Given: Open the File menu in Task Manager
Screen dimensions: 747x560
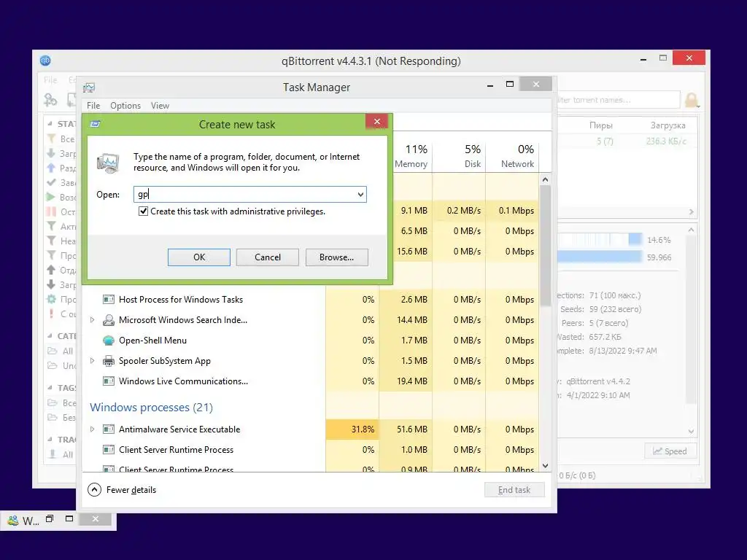Looking at the screenshot, I should (93, 106).
